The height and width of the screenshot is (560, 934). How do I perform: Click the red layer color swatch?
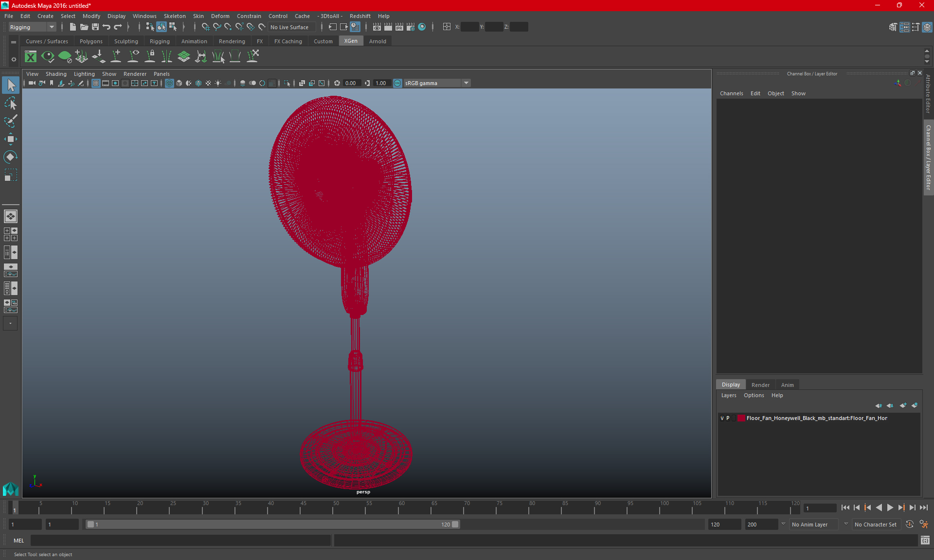point(741,418)
